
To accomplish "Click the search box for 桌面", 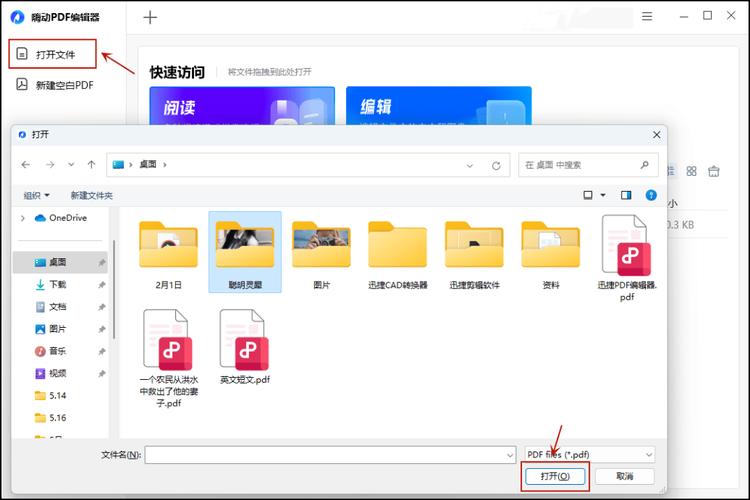I will click(x=588, y=165).
